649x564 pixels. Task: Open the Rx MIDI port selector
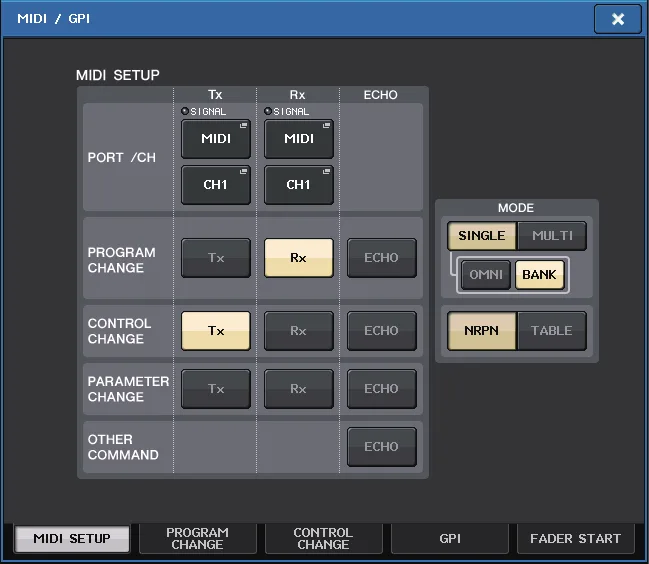click(299, 139)
